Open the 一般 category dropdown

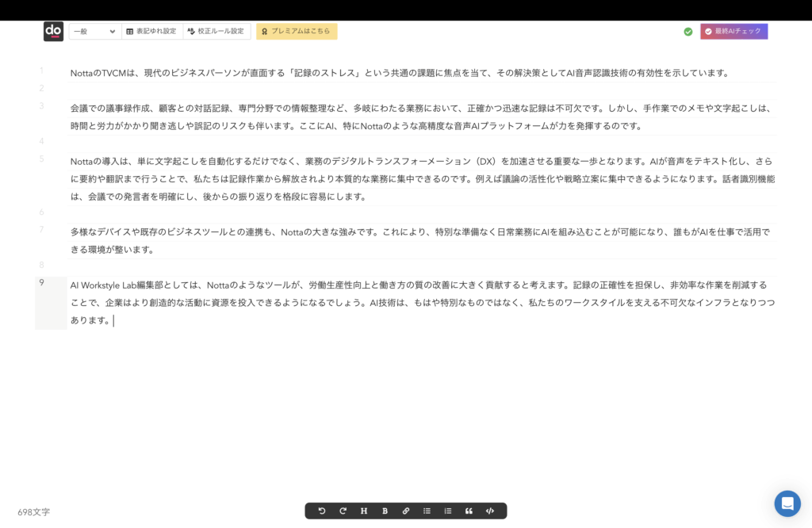(x=94, y=32)
